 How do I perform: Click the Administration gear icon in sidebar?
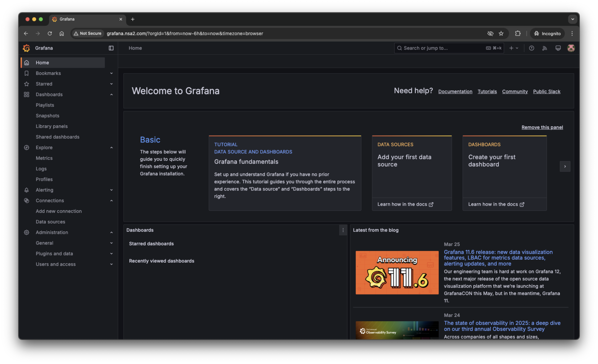tap(26, 232)
